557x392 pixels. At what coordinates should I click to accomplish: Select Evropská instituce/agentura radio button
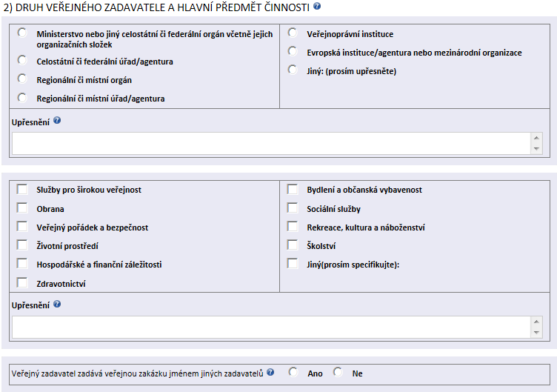293,51
